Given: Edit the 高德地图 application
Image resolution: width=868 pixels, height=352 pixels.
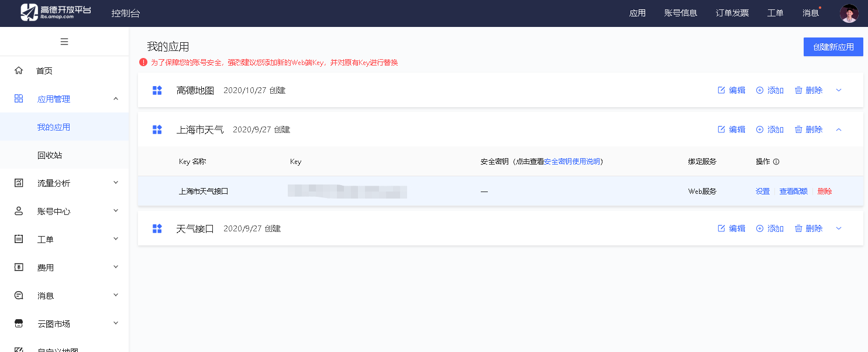Looking at the screenshot, I should click(x=731, y=90).
